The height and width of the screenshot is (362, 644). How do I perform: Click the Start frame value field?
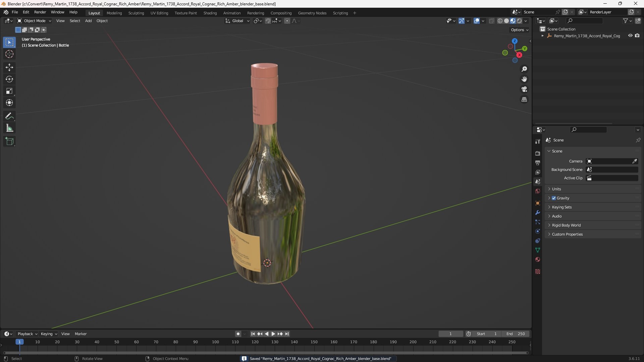[487, 334]
